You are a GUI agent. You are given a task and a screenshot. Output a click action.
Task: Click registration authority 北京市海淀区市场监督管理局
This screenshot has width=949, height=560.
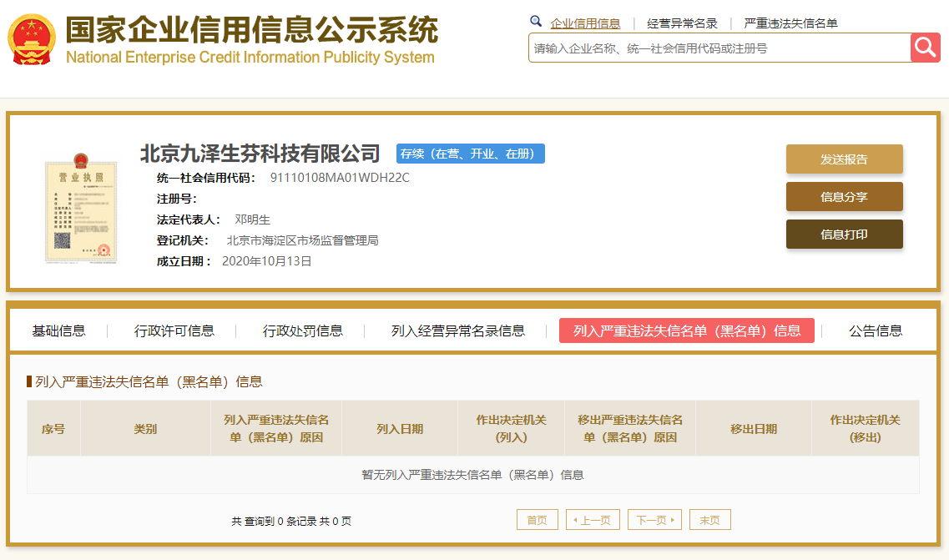303,240
